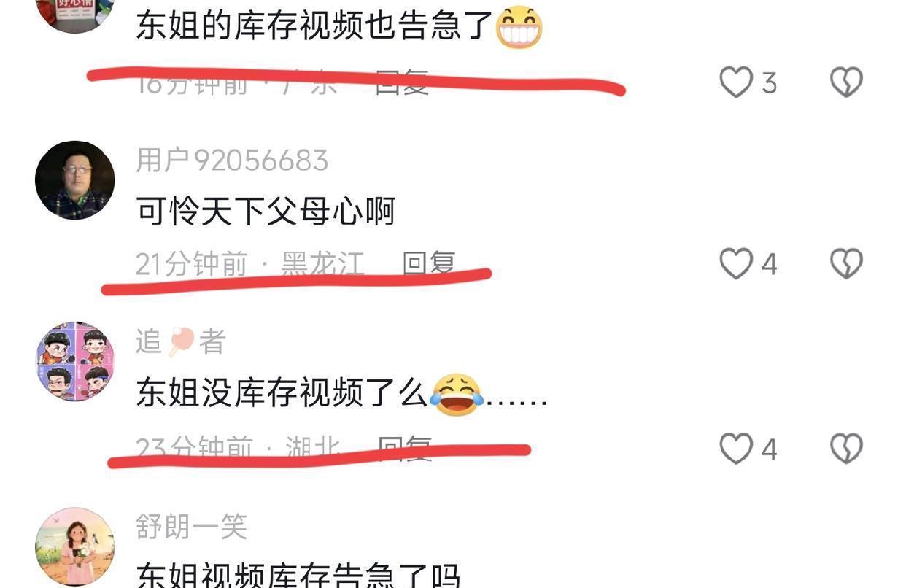Dislike the 东姐没库存视频了么 comment
The width and height of the screenshot is (906, 588).
pyautogui.click(x=846, y=449)
